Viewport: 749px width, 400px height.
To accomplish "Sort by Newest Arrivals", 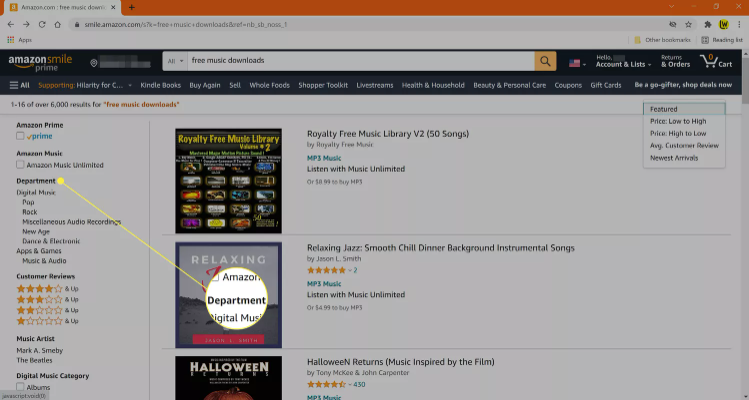I will click(x=674, y=158).
